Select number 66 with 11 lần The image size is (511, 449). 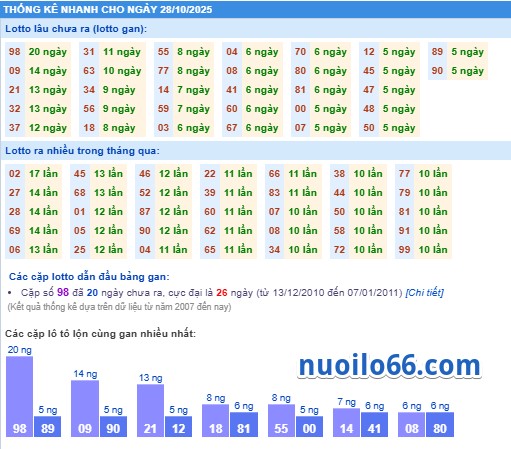[274, 174]
